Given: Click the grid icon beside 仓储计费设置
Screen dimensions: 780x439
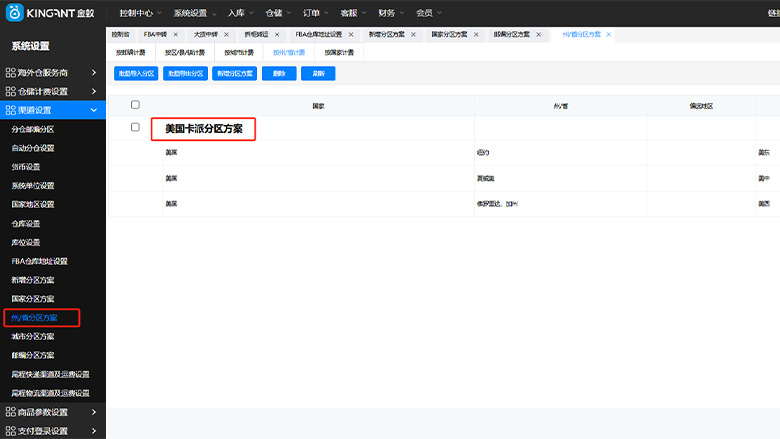Looking at the screenshot, I should pyautogui.click(x=10, y=92).
